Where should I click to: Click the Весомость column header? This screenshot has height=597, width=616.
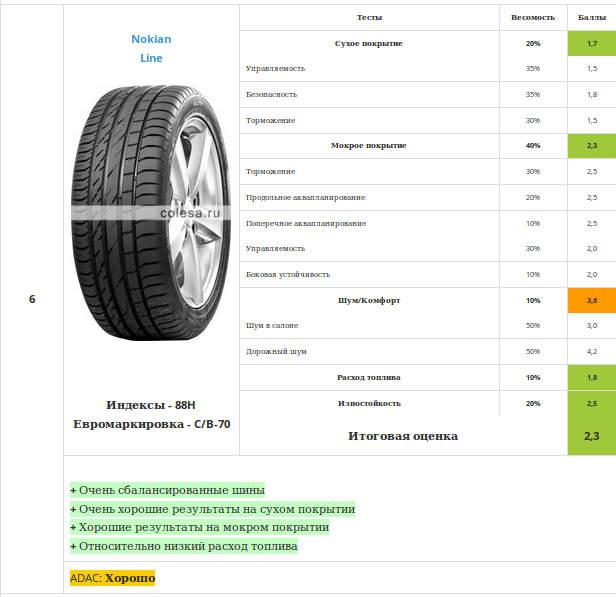[533, 18]
